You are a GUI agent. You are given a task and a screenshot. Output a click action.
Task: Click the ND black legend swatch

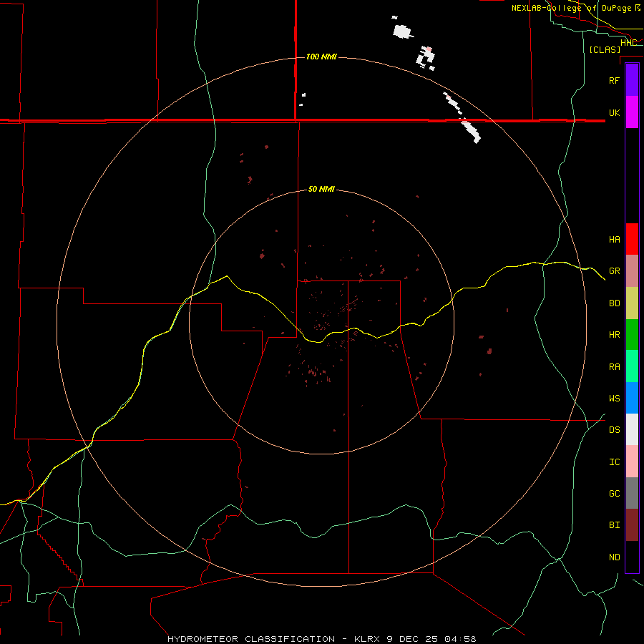632,557
